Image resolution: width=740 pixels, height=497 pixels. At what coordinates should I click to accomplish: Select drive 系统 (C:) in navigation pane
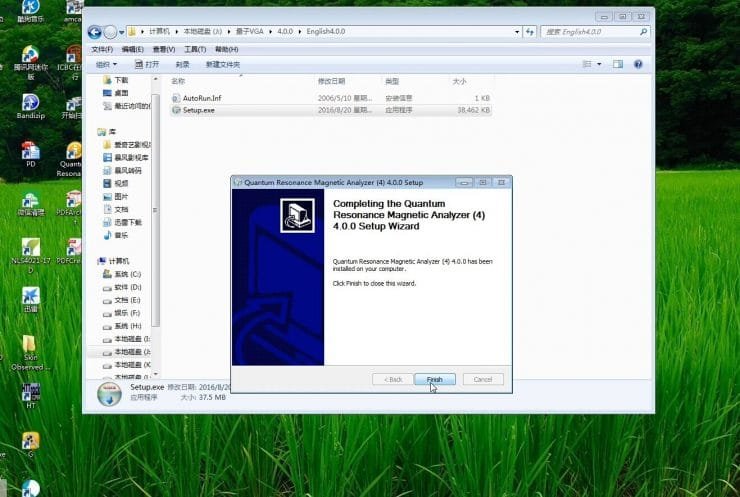pos(122,274)
